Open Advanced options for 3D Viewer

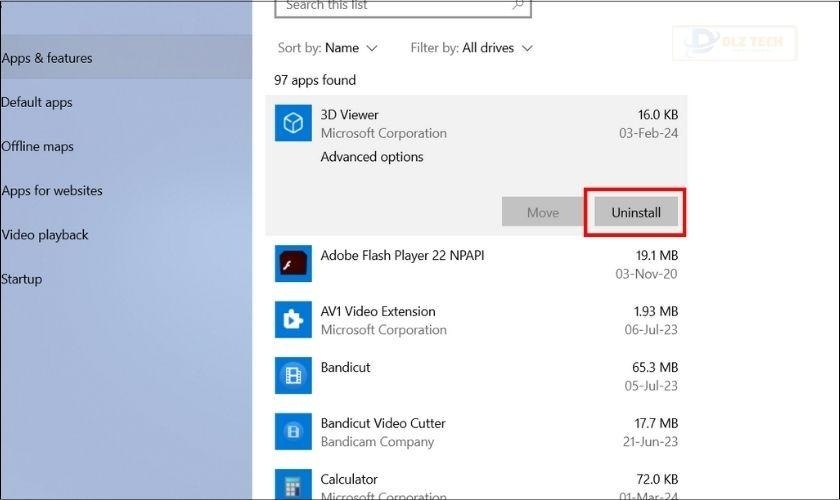(372, 157)
